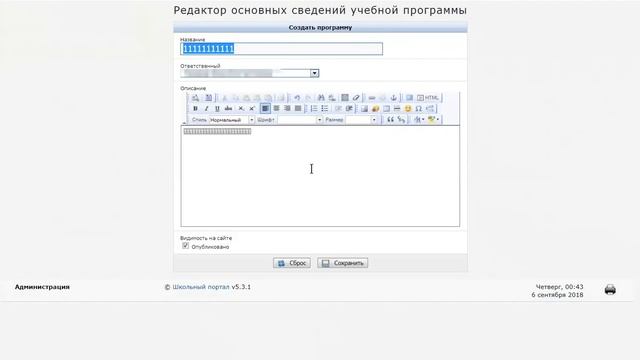Apply superscript formatting
Image resolution: width=640 pixels, height=360 pixels.
tap(252, 109)
